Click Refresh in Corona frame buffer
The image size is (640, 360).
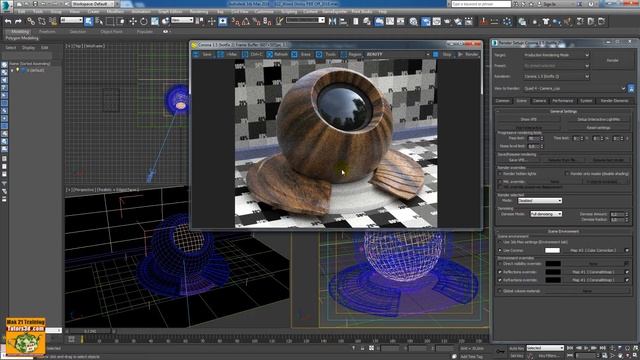click(277, 54)
